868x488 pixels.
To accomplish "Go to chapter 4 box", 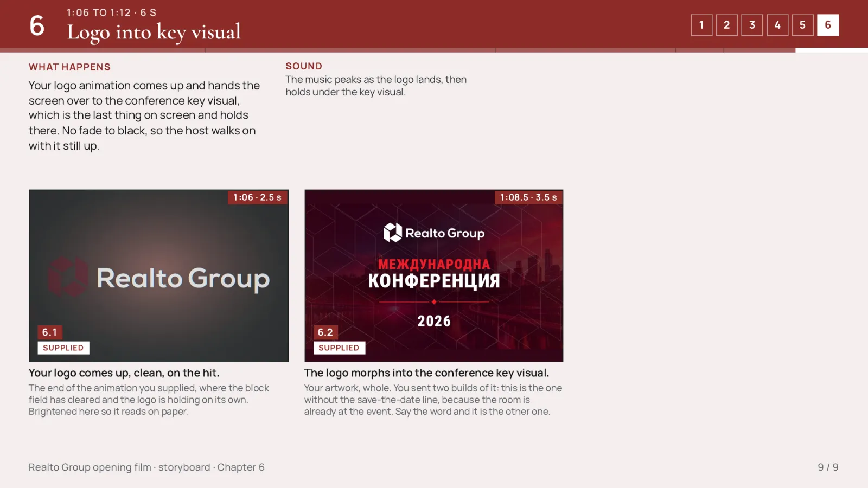I will pyautogui.click(x=777, y=25).
